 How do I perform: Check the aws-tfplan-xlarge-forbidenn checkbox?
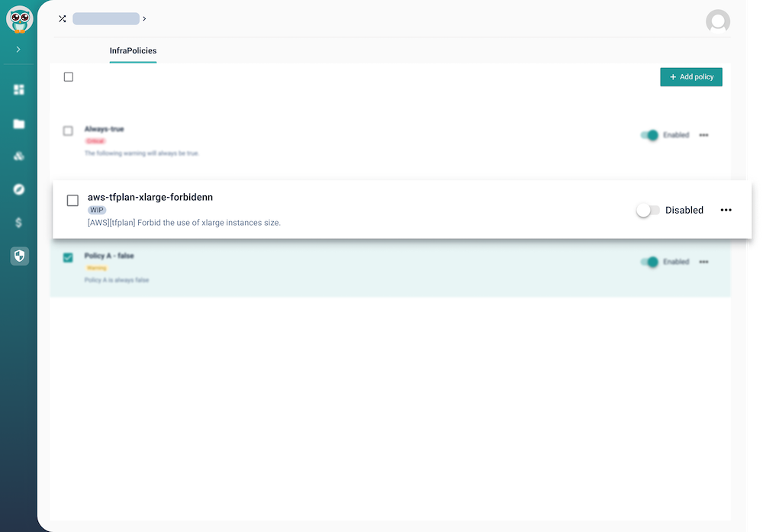click(72, 201)
